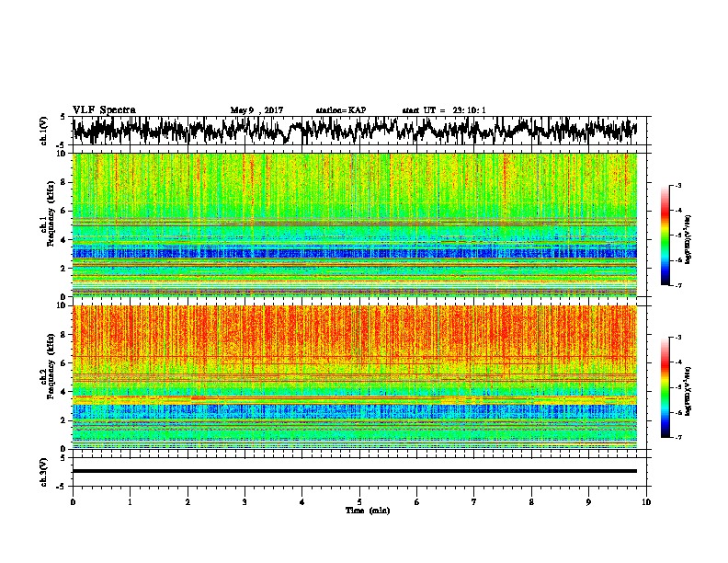Click the "ch.1(V)" waveform axis label

pyautogui.click(x=43, y=131)
